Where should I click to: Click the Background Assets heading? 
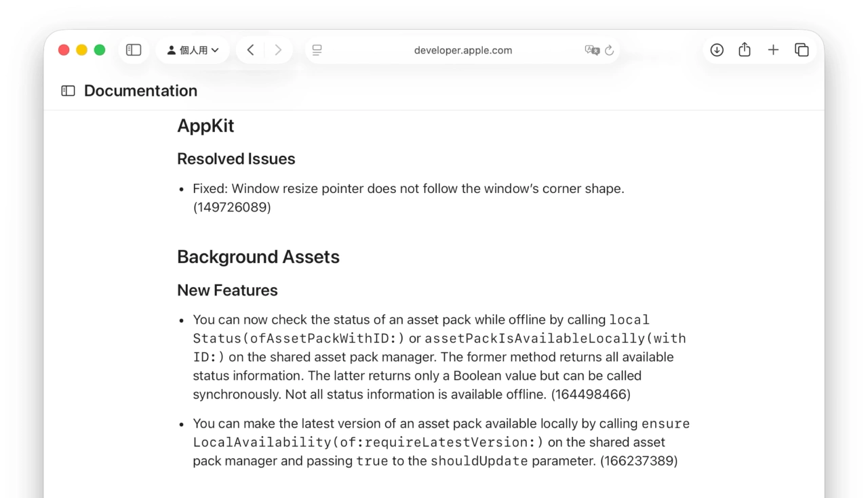pos(258,257)
